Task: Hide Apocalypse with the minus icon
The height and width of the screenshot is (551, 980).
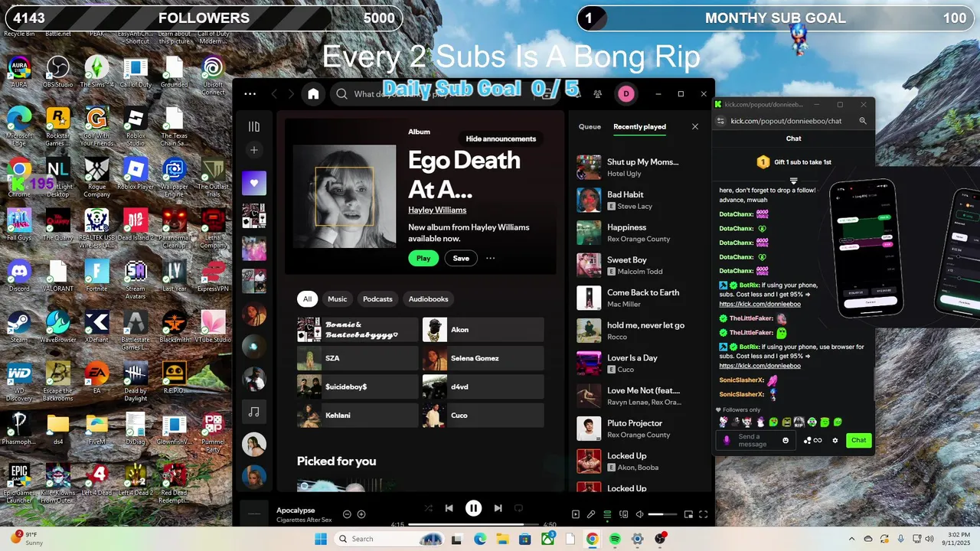Action: point(347,514)
